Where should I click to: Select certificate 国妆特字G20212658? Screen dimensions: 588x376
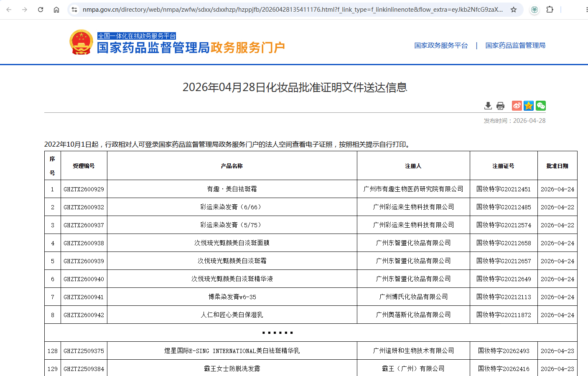pyautogui.click(x=504, y=243)
